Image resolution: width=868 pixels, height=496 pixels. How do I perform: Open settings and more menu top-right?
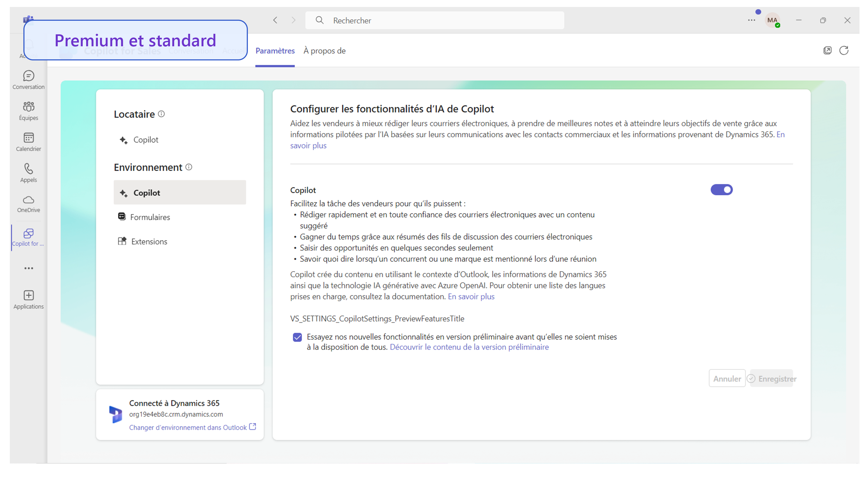[x=751, y=20]
